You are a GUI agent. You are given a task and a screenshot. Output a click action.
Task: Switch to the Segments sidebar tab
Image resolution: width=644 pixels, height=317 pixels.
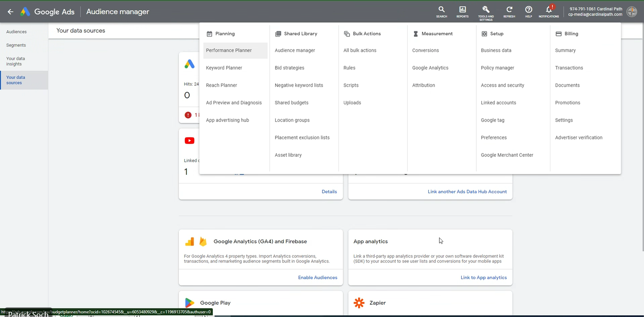click(16, 45)
